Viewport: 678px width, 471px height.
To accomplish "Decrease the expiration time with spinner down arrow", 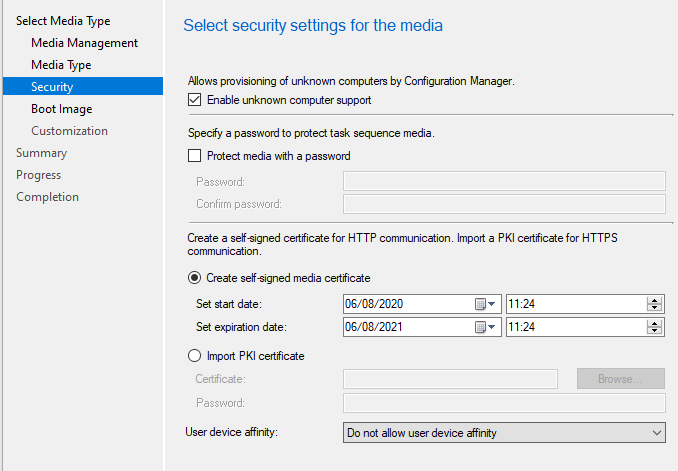I will pyautogui.click(x=655, y=331).
